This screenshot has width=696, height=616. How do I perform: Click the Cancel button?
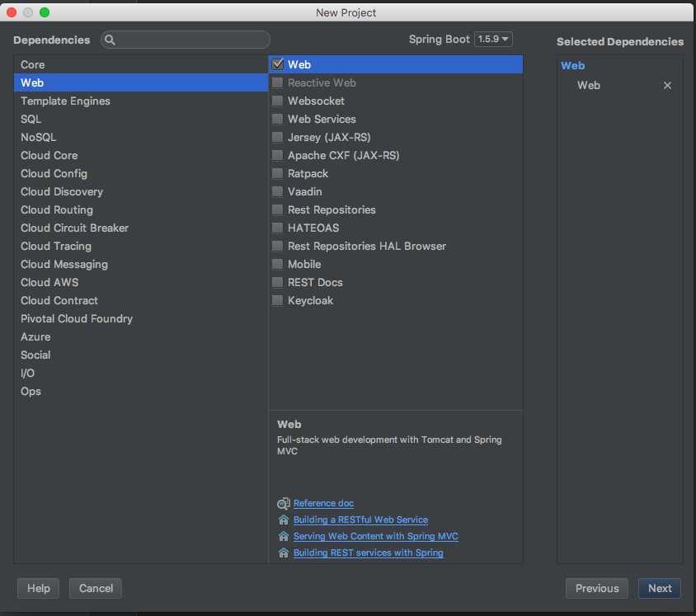click(x=96, y=589)
